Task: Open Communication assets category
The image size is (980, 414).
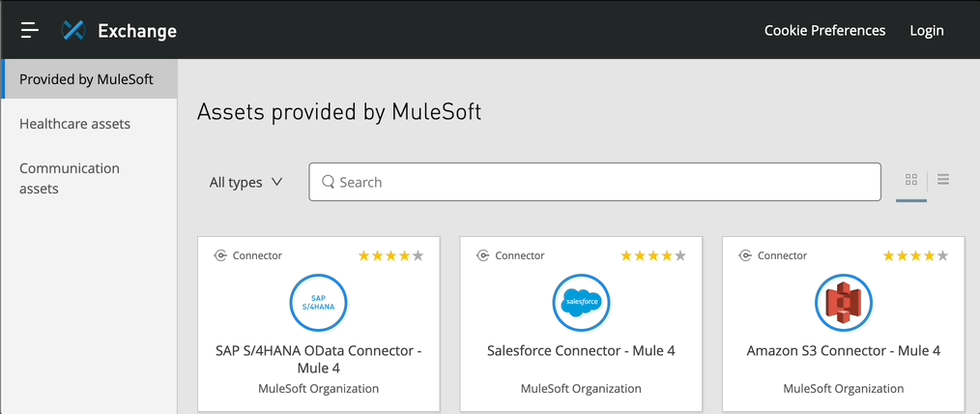Action: click(x=70, y=178)
